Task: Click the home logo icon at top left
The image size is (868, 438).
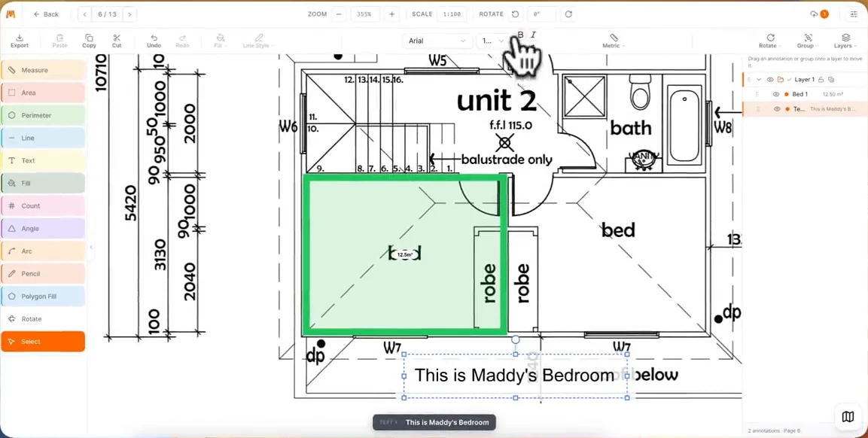Action: click(x=10, y=14)
